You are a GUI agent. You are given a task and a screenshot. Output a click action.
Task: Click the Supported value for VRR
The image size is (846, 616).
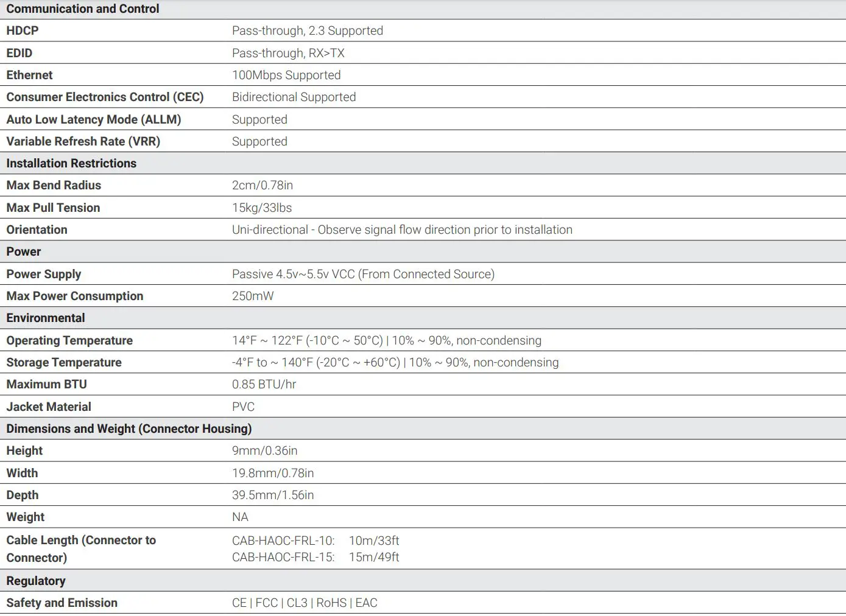tap(259, 141)
